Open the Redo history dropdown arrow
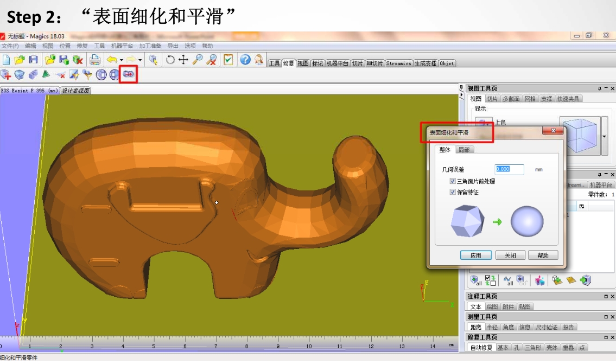Viewport: 616px width, 364px height. 140,60
